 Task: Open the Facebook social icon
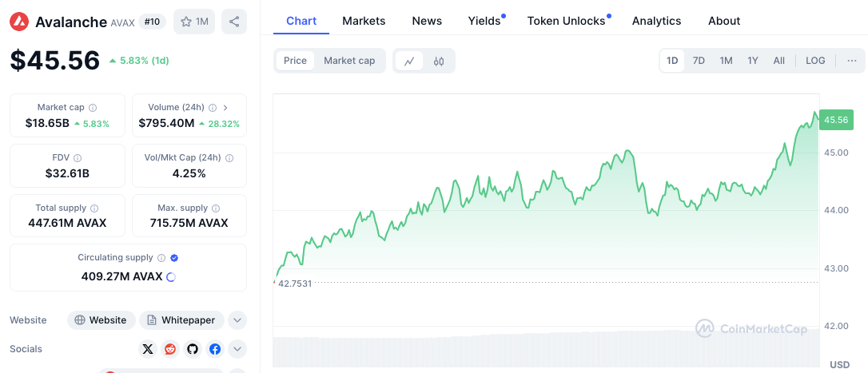pyautogui.click(x=215, y=349)
